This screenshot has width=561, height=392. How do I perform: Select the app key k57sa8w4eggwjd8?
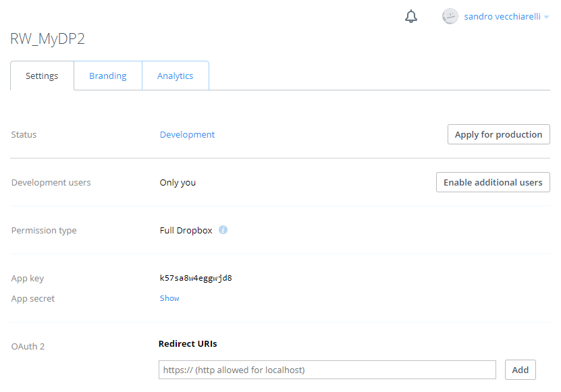pyautogui.click(x=196, y=278)
